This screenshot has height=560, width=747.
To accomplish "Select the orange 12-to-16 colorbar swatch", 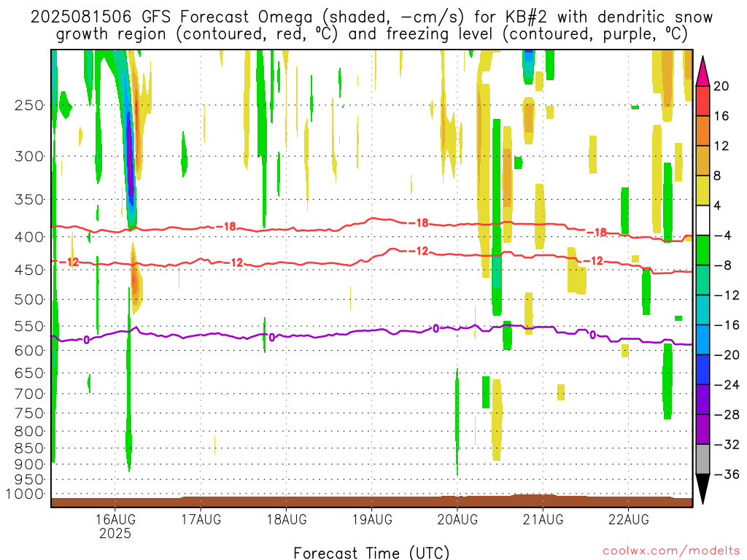I will pyautogui.click(x=703, y=131).
